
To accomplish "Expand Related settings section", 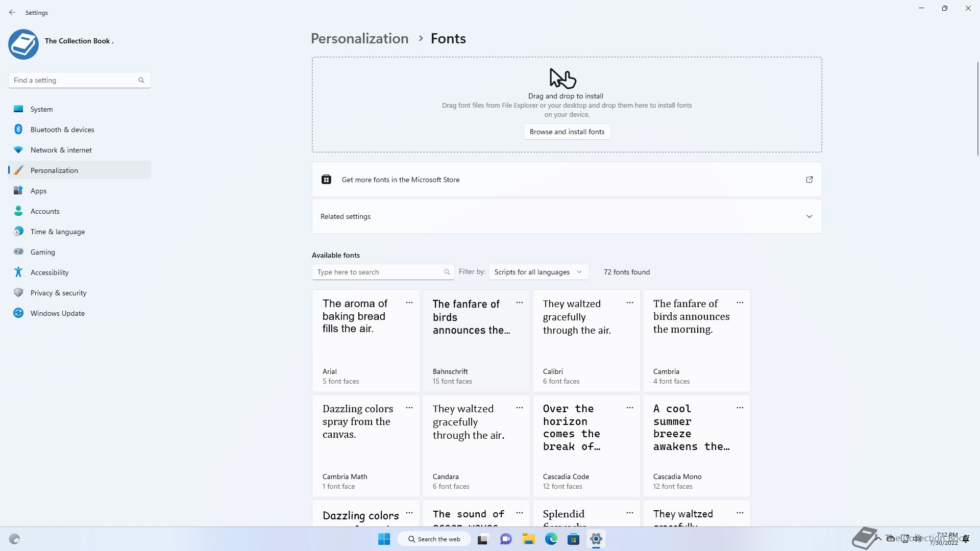I will pos(567,216).
